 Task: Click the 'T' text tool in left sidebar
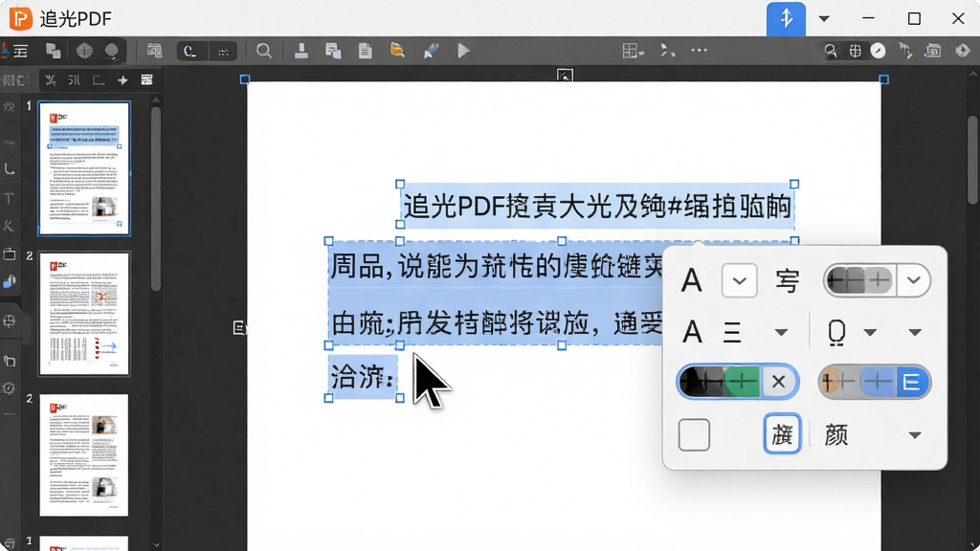pyautogui.click(x=9, y=199)
